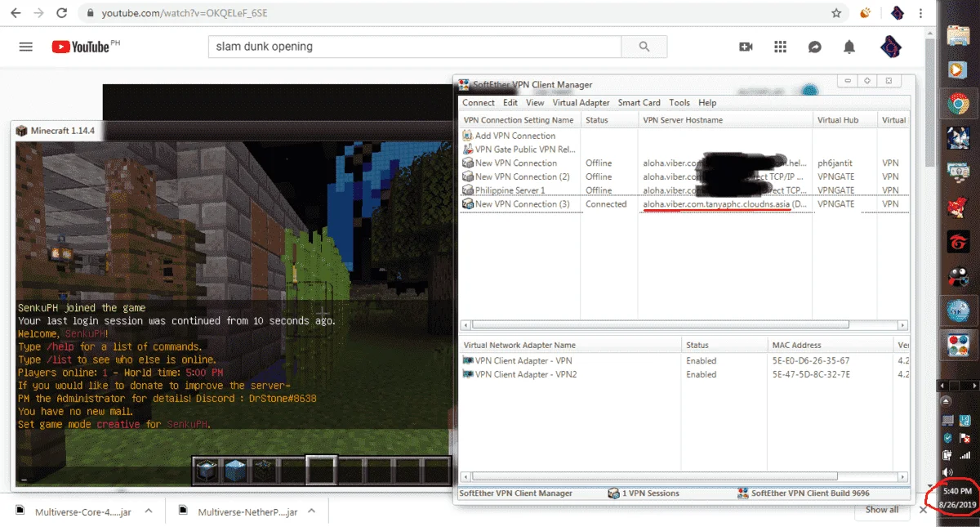Image resolution: width=980 pixels, height=527 pixels.
Task: Open the Edit menu in SoftEther
Action: 510,103
